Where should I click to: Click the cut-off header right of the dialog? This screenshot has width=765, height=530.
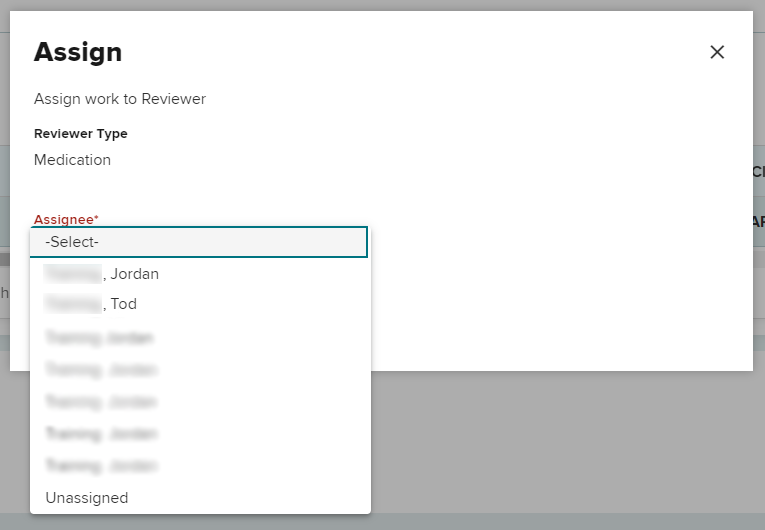pyautogui.click(x=758, y=171)
